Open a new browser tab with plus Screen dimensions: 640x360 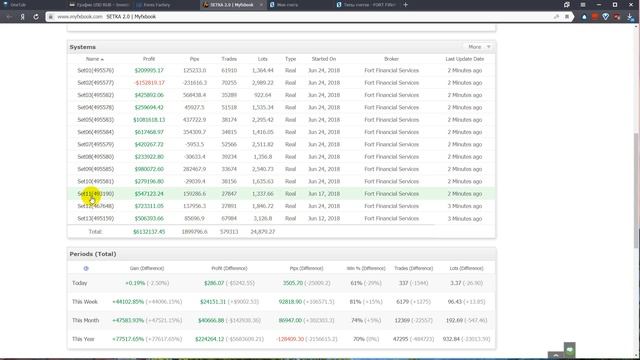[405, 5]
